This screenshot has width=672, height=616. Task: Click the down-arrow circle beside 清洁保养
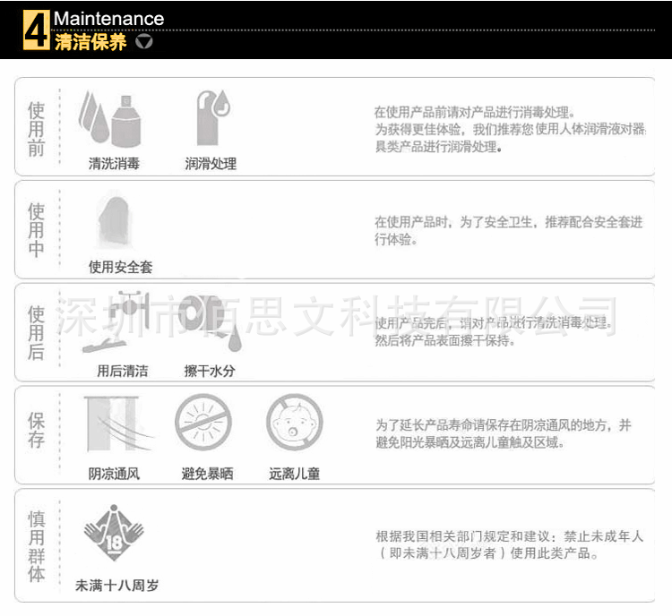click(x=143, y=42)
